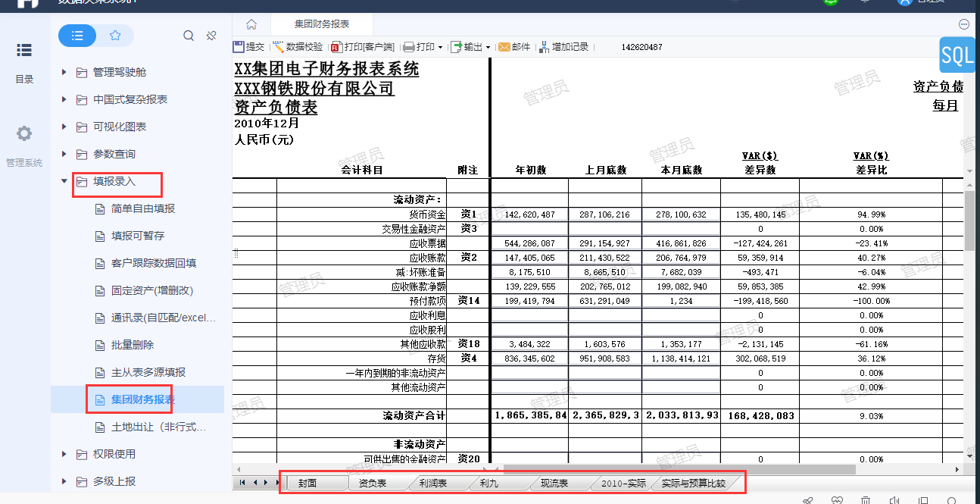The width and height of the screenshot is (980, 504).
Task: Click the SQL button on right
Action: [957, 55]
